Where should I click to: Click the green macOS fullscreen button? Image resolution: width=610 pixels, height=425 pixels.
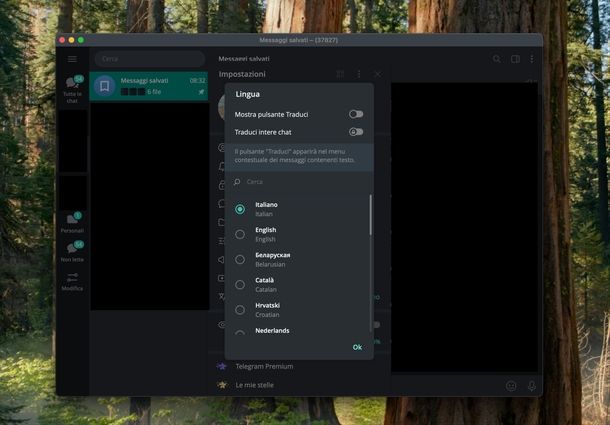point(81,40)
